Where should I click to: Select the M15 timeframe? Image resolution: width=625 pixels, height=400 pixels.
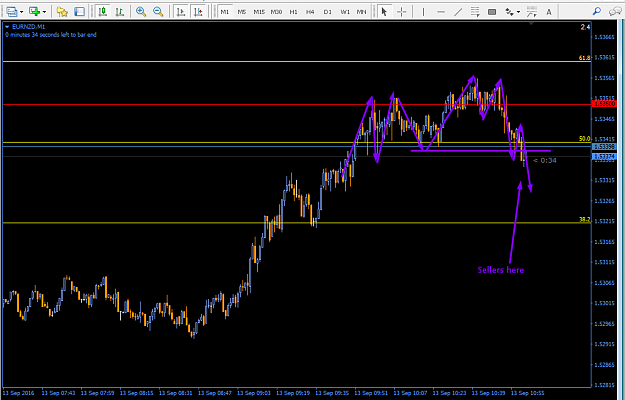[259, 12]
